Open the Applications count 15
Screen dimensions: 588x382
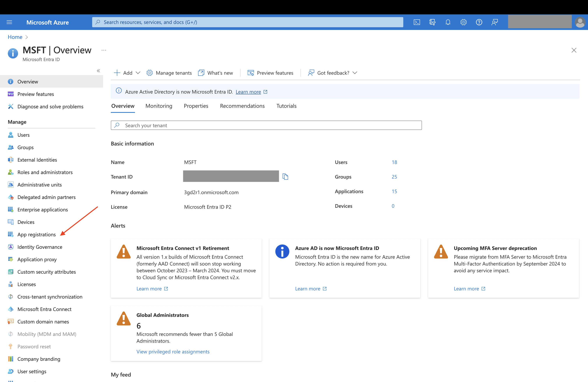coord(394,191)
